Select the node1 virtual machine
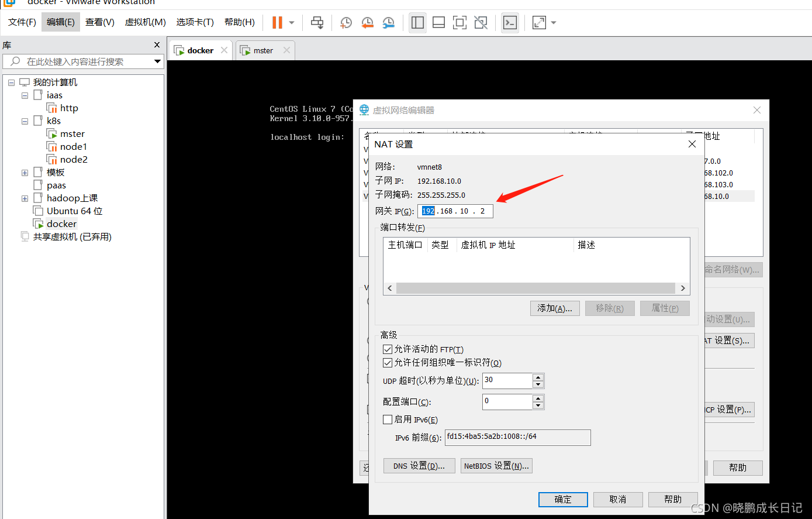Image resolution: width=812 pixels, height=519 pixels. [x=74, y=147]
